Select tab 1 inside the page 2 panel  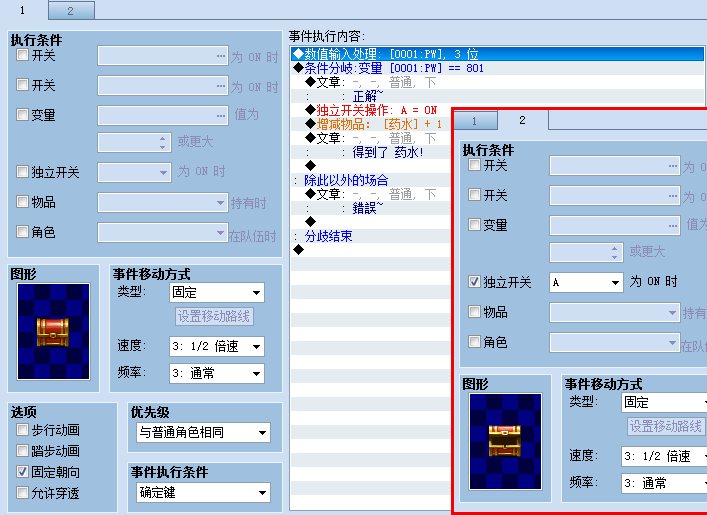[x=475, y=121]
